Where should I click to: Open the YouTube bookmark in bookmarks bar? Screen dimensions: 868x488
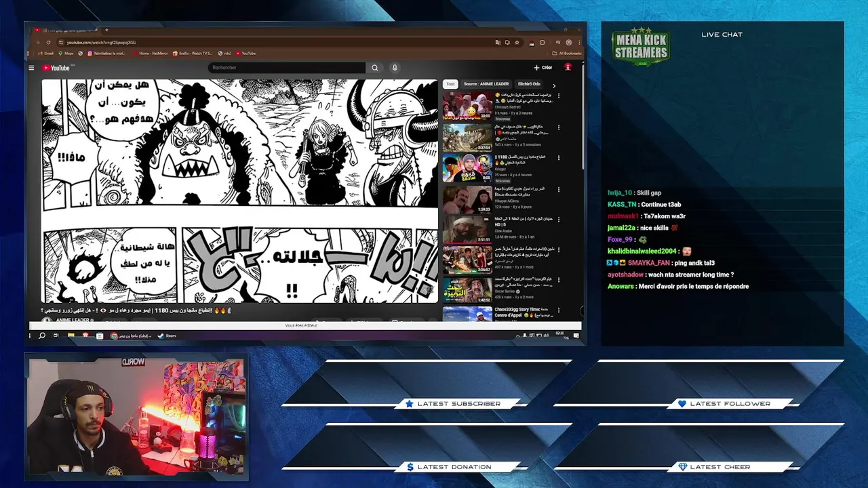point(246,53)
